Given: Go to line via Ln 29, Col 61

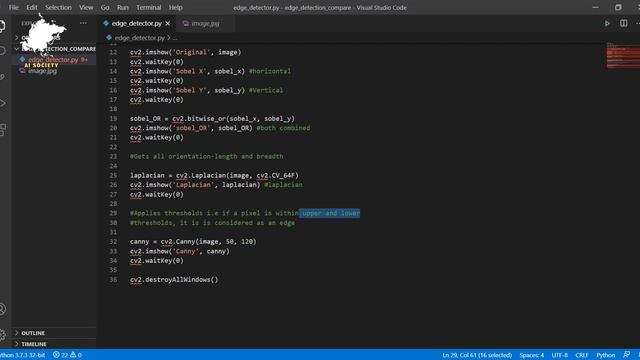Looking at the screenshot, I should 477,355.
